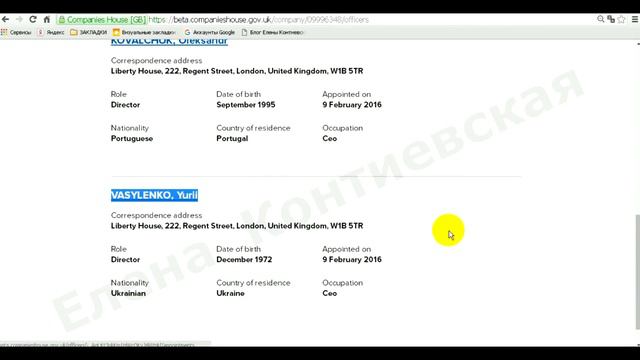Click 'Portugal' country of residence
Image resolution: width=640 pixels, height=360 pixels.
232,139
